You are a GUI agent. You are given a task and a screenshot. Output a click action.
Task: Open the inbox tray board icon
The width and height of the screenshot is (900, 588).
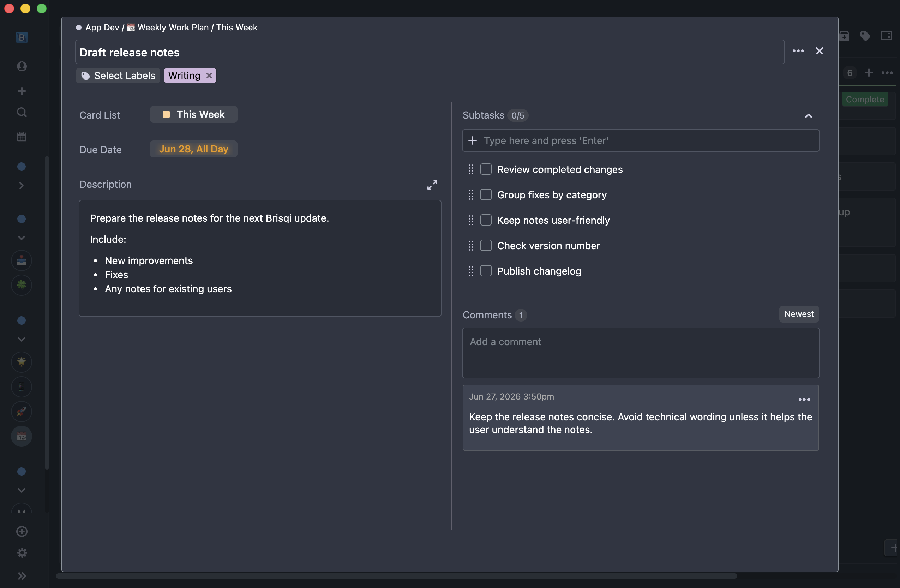pyautogui.click(x=22, y=260)
